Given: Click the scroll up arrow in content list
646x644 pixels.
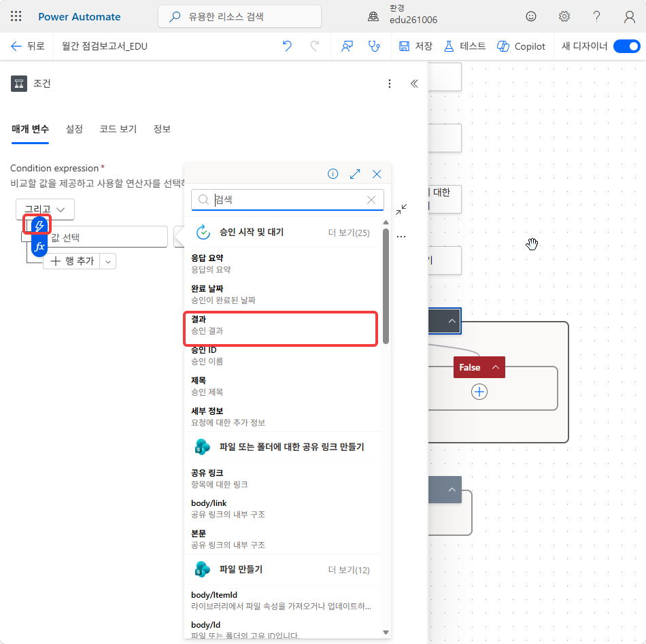Looking at the screenshot, I should click(x=386, y=222).
